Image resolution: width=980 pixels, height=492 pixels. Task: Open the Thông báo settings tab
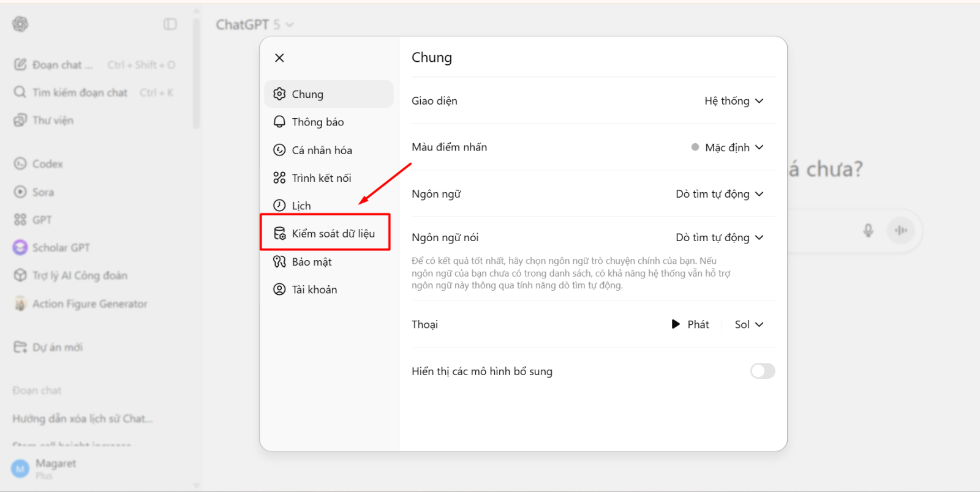(329, 122)
